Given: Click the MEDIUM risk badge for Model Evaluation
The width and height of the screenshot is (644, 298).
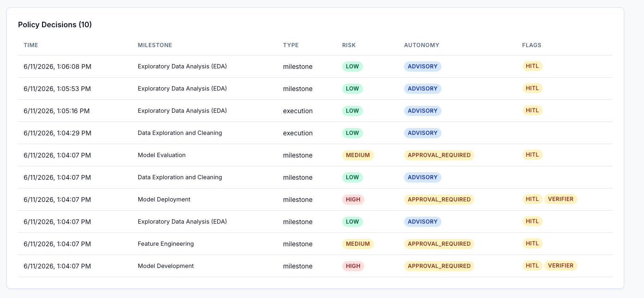Looking at the screenshot, I should 358,155.
